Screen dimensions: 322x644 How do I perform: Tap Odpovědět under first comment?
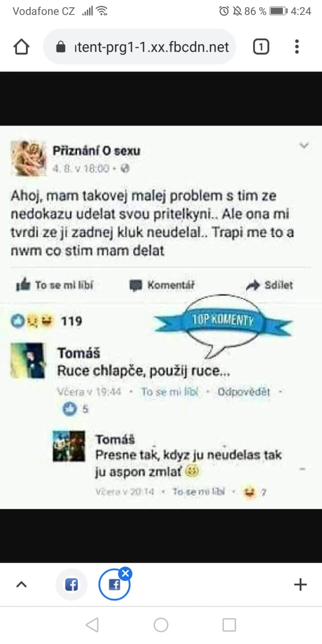tap(244, 392)
